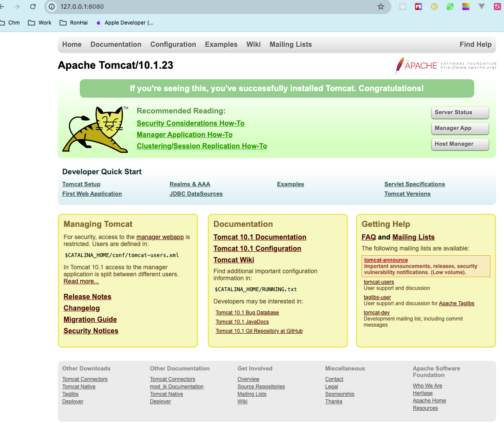Click the Tomcat cat logo

tap(96, 129)
